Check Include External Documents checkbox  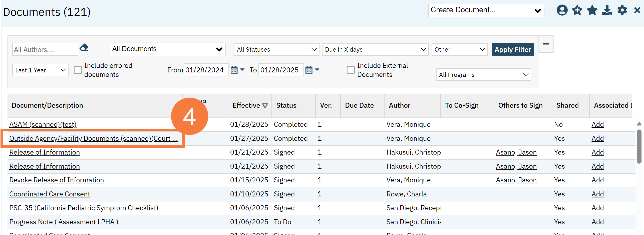point(351,70)
